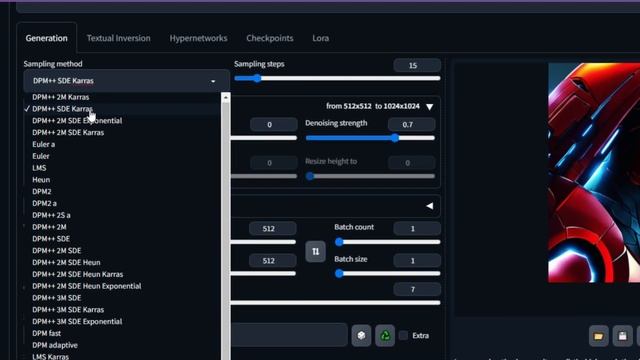
Task: Open the Checkpoints tab
Action: point(270,38)
